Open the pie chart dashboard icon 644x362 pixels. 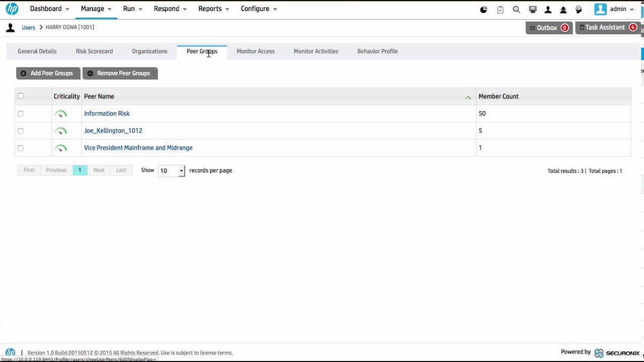point(484,10)
